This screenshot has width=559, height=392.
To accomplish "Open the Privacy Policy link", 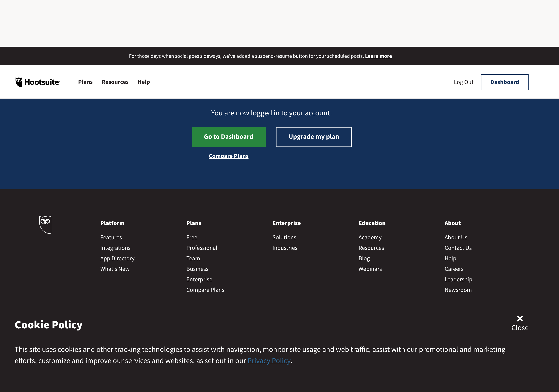I will [269, 360].
